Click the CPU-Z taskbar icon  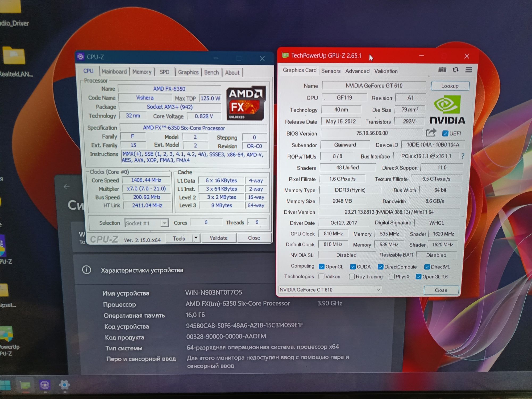coord(45,385)
